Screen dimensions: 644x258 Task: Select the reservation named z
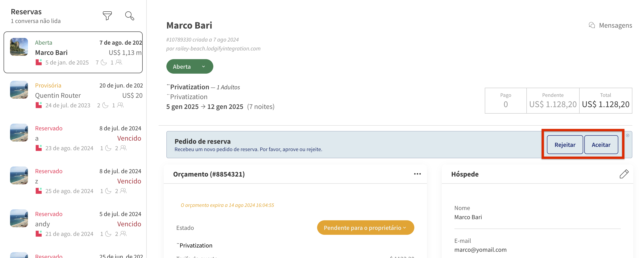pyautogui.click(x=75, y=181)
